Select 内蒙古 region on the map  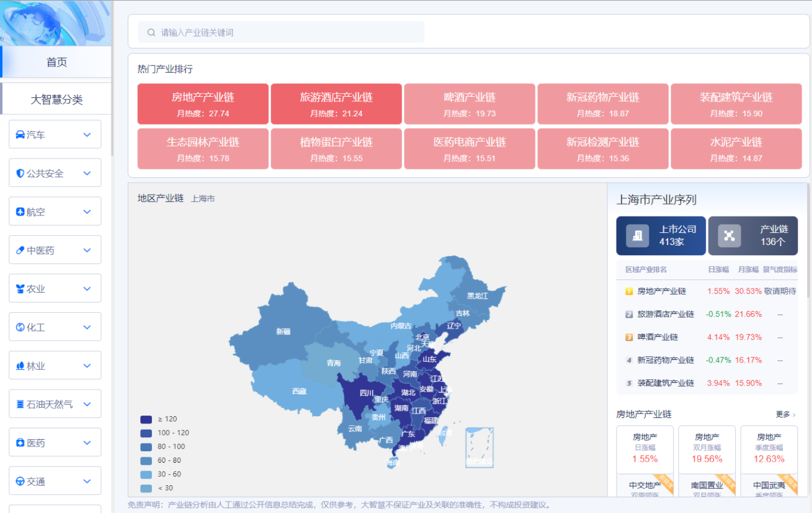tap(401, 325)
